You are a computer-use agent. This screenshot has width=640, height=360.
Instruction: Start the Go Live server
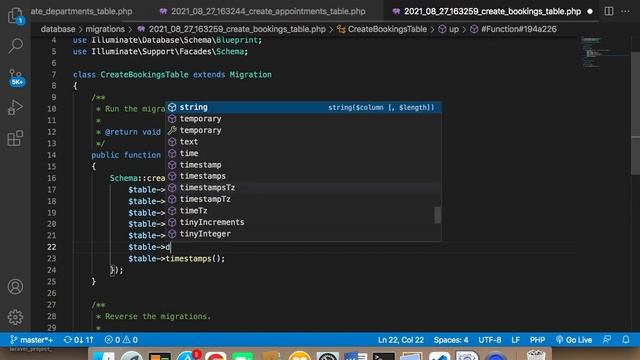click(x=574, y=340)
